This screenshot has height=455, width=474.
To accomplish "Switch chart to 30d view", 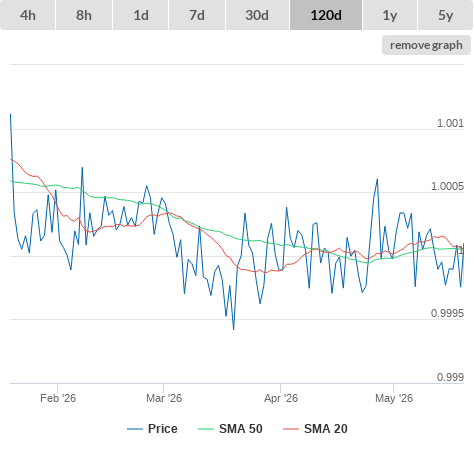I will pyautogui.click(x=257, y=15).
